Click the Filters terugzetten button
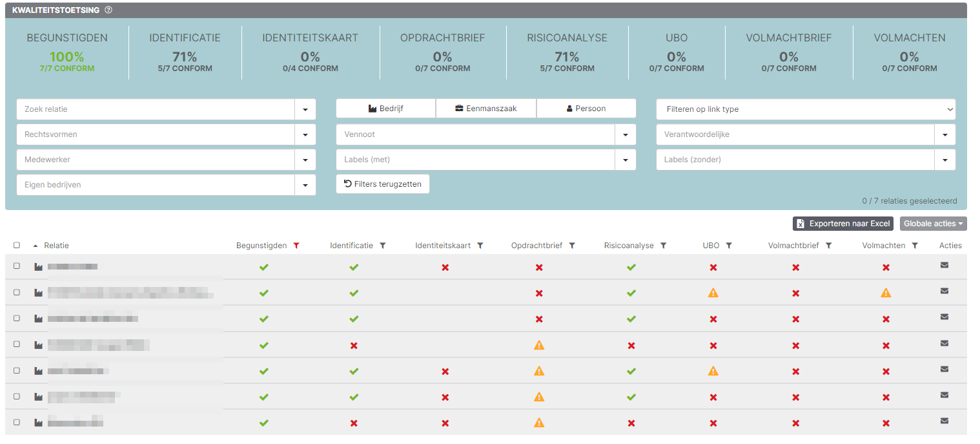This screenshot has width=980, height=444. (x=383, y=184)
